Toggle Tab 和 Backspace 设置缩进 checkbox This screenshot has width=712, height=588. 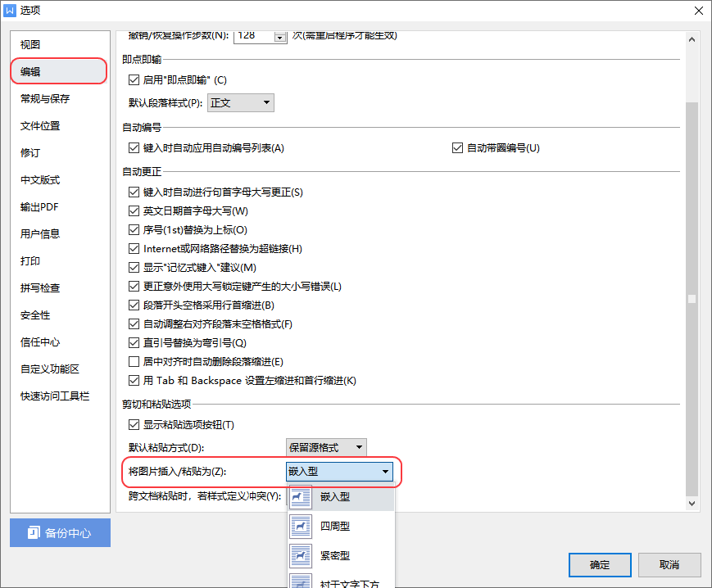[x=134, y=381]
